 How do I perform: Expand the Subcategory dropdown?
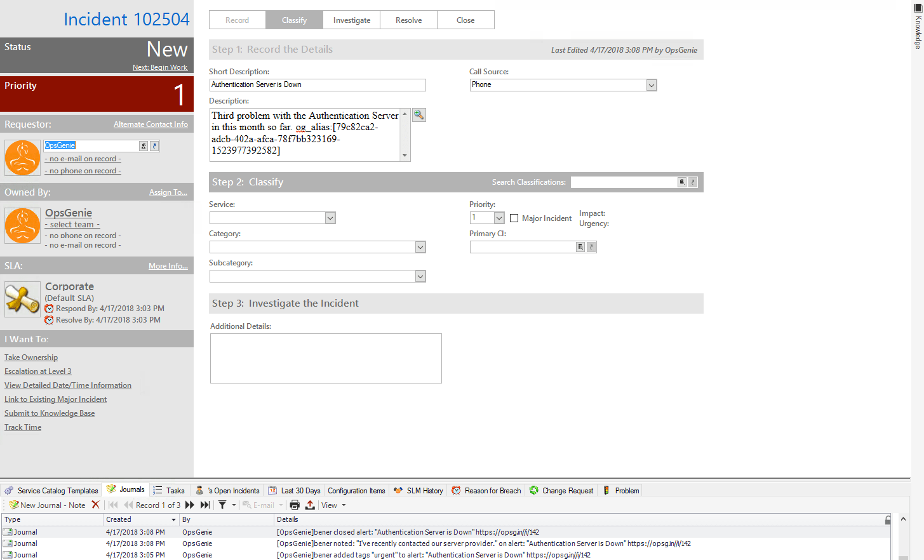(x=420, y=276)
